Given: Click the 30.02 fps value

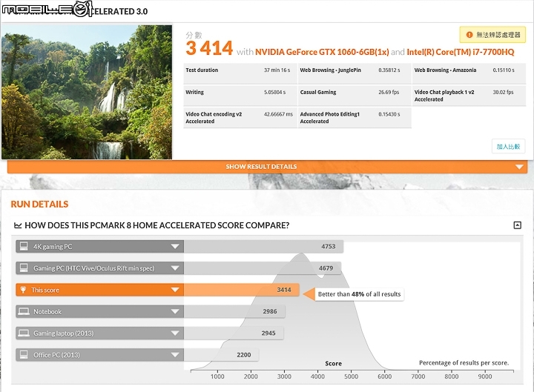Looking at the screenshot, I should tap(503, 92).
